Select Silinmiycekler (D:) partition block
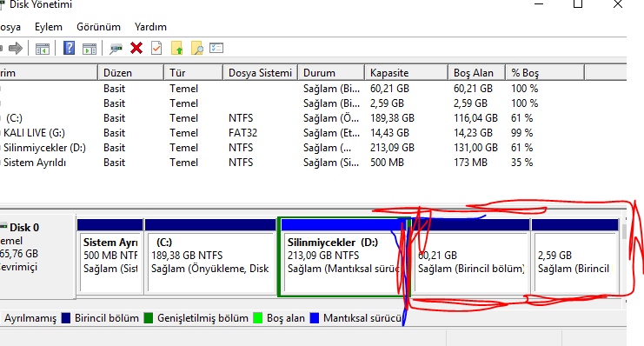Screen dimensions: 644x346 (344, 256)
